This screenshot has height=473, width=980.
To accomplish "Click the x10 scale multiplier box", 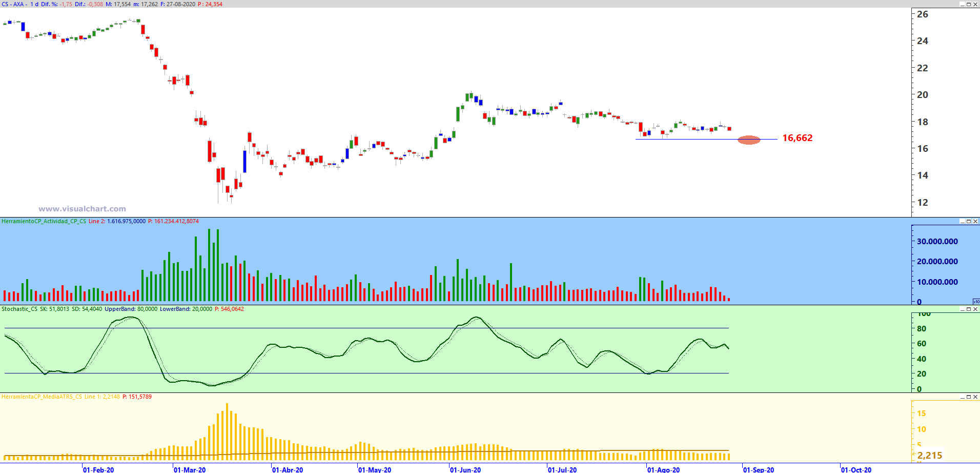I will coord(976,302).
